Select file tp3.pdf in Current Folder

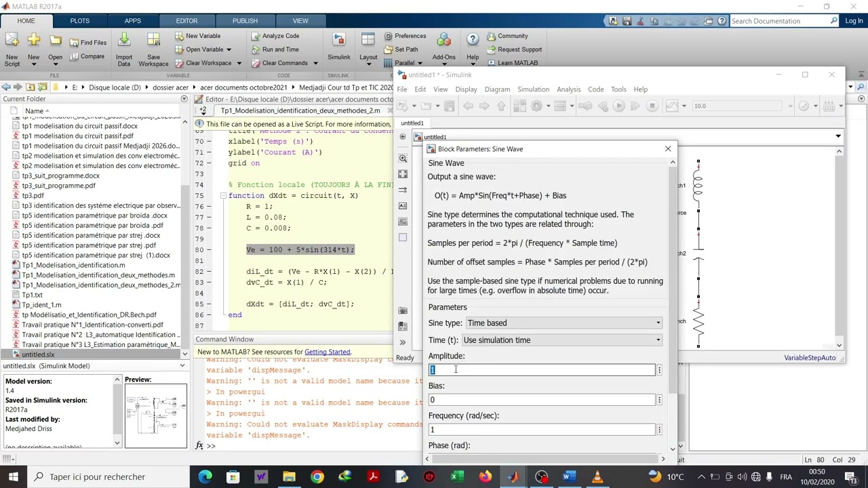pyautogui.click(x=33, y=195)
